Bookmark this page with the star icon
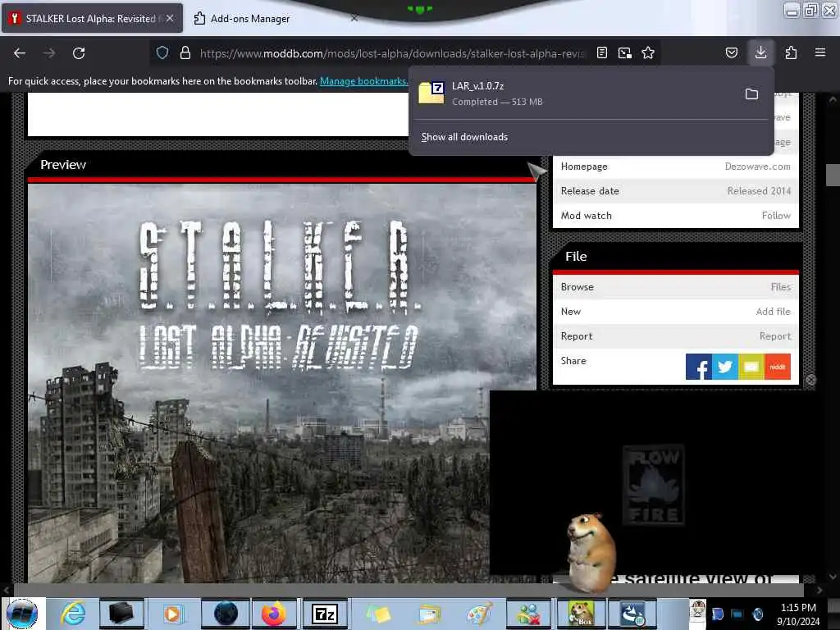The width and height of the screenshot is (840, 630). pyautogui.click(x=648, y=52)
